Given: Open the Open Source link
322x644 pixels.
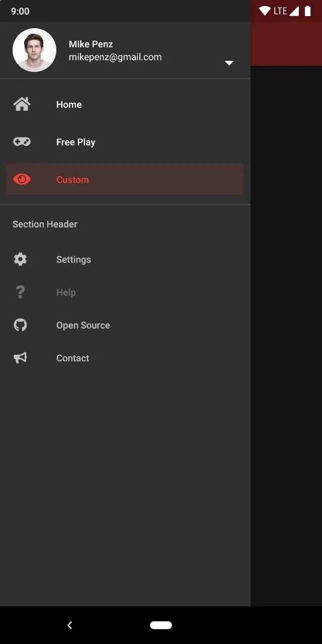Looking at the screenshot, I should (x=83, y=326).
